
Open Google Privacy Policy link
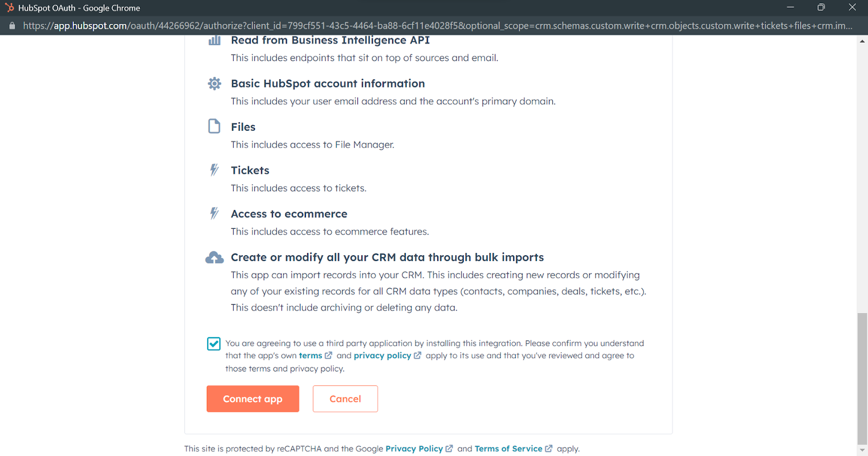pyautogui.click(x=414, y=448)
